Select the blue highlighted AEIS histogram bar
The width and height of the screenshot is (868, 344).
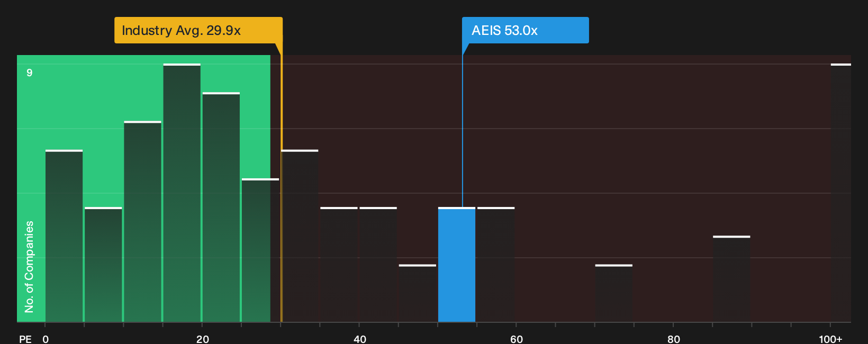(x=457, y=265)
